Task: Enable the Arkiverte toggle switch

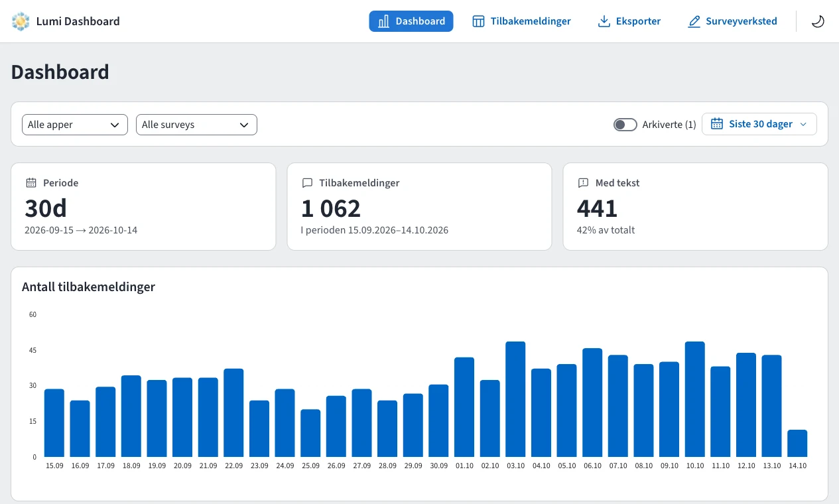Action: [x=625, y=125]
